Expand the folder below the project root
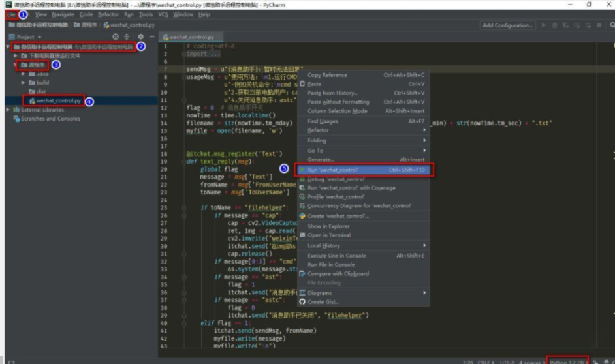Viewport: 615px width, 364px height. coord(16,55)
